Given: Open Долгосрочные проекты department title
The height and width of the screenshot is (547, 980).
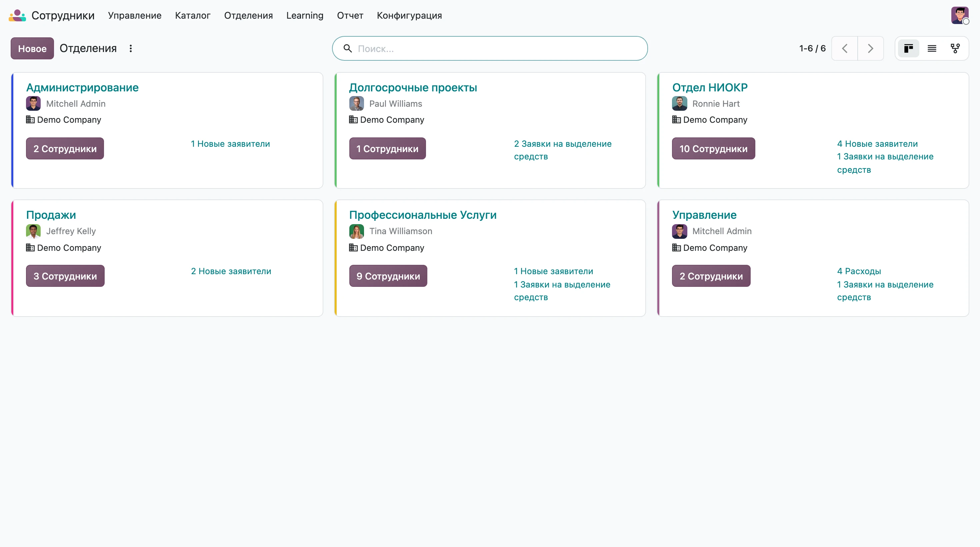Looking at the screenshot, I should (x=413, y=87).
